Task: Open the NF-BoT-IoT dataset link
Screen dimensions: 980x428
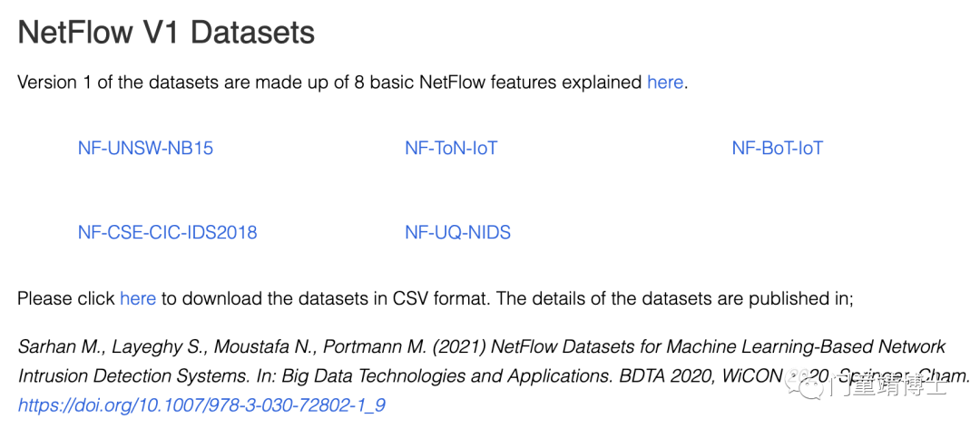Action: (x=778, y=149)
